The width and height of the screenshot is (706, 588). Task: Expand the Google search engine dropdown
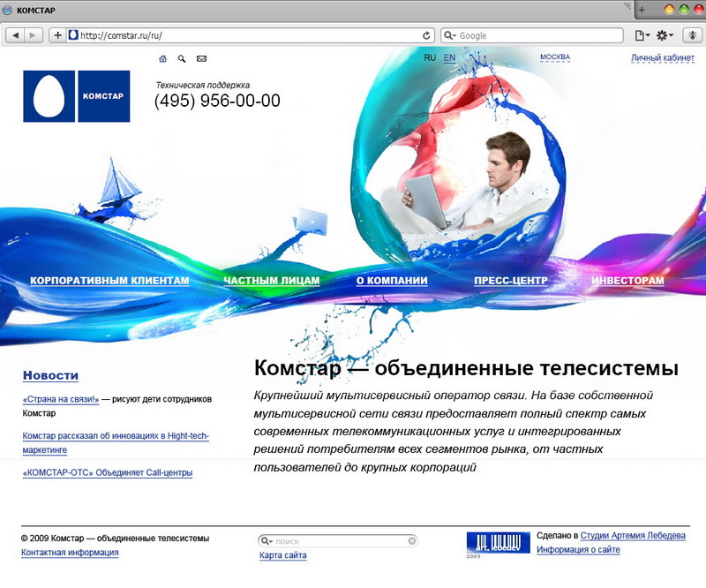pyautogui.click(x=451, y=35)
